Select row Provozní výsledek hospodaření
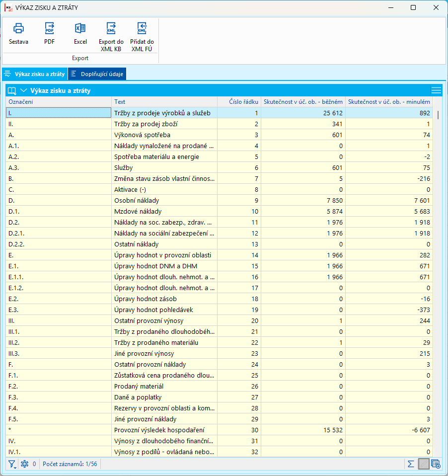Screen dimensions: 448x476 tap(219, 430)
